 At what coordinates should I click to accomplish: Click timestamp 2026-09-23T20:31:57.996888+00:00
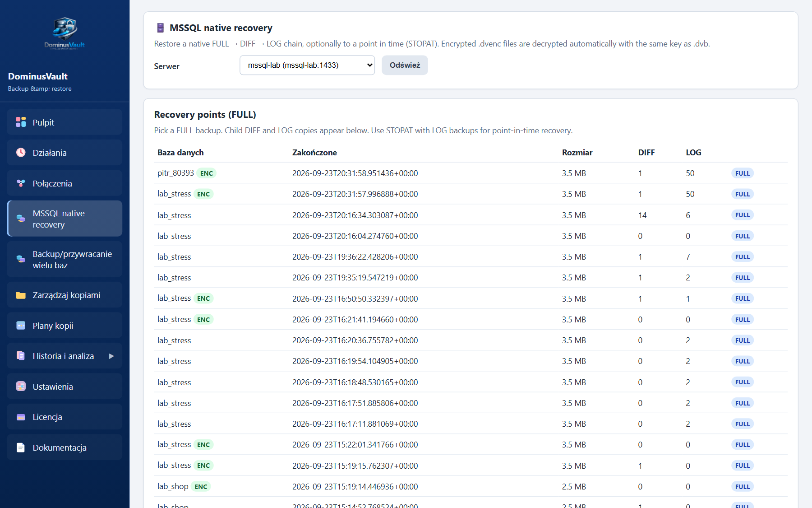355,194
